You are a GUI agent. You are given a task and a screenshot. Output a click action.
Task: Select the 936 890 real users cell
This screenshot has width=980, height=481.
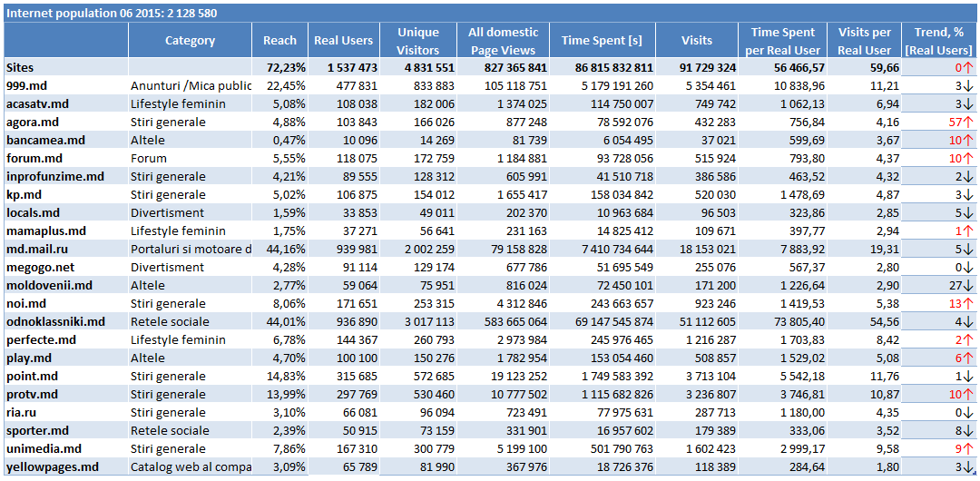343,321
